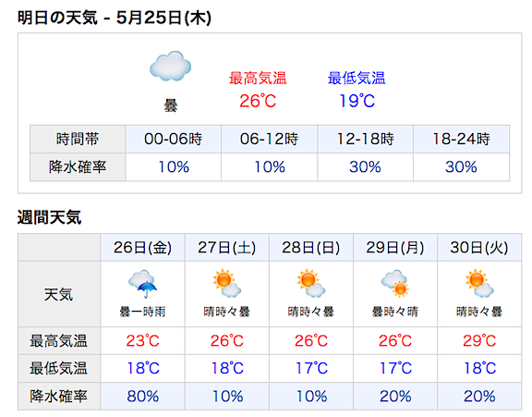Click the rain umbrella icon for 26日(金)
This screenshot has height=417, width=532.
click(142, 284)
